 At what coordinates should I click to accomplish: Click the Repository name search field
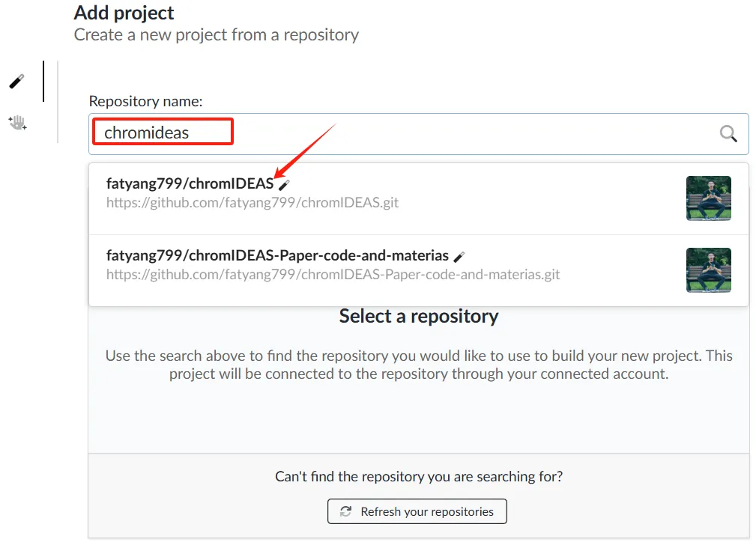coord(419,134)
